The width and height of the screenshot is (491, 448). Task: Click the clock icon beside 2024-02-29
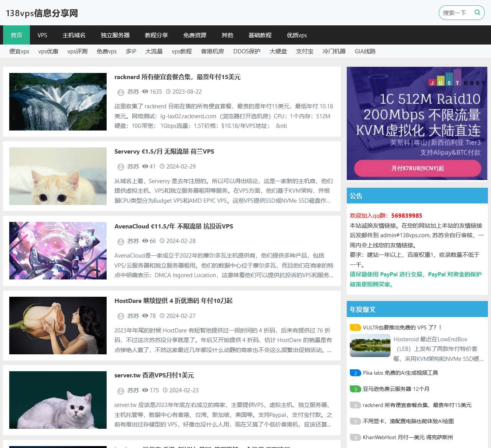point(162,166)
